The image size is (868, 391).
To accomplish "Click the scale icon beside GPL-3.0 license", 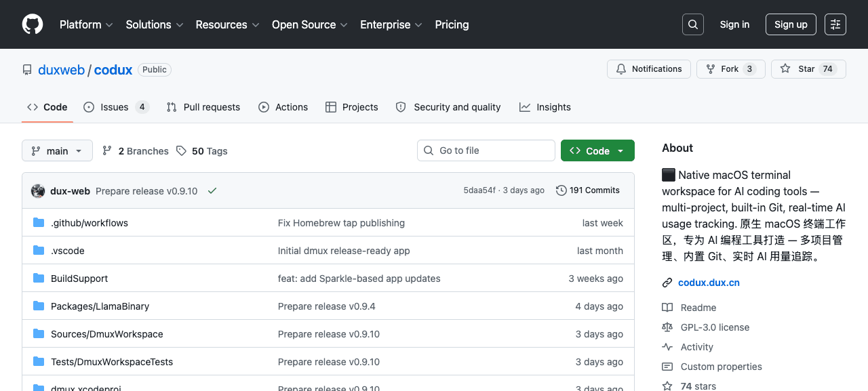I will pos(667,327).
